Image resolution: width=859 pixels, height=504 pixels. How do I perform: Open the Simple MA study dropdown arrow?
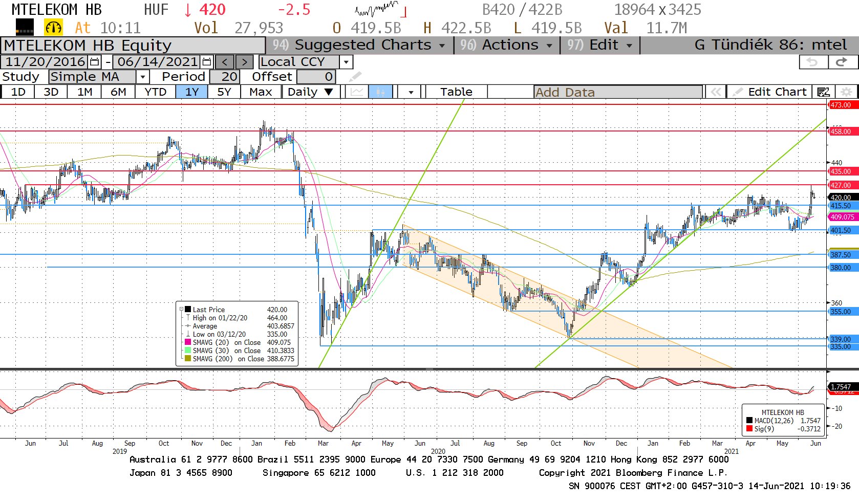coord(143,77)
